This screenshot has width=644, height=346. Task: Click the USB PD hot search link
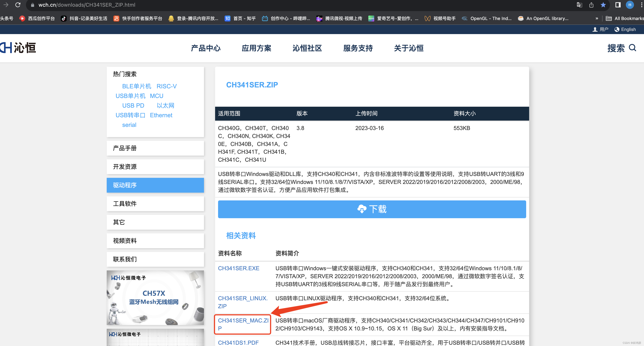click(x=133, y=106)
